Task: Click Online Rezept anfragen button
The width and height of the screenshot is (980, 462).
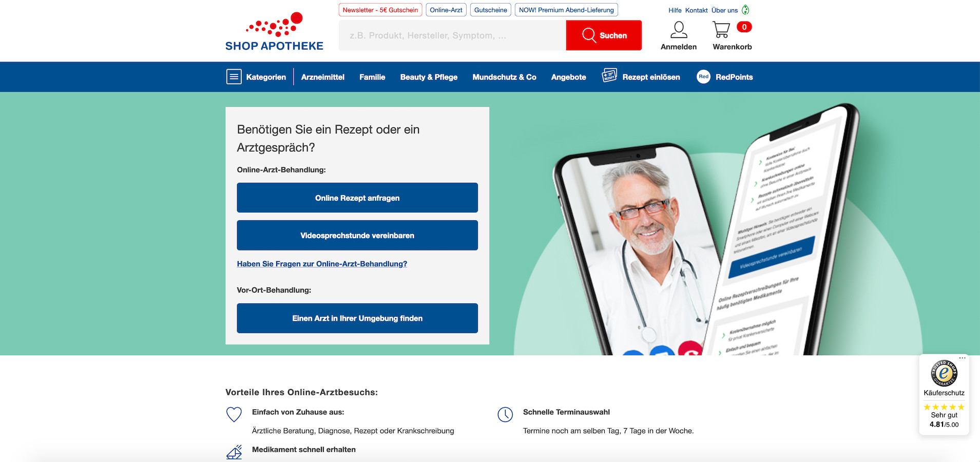Action: click(x=357, y=198)
